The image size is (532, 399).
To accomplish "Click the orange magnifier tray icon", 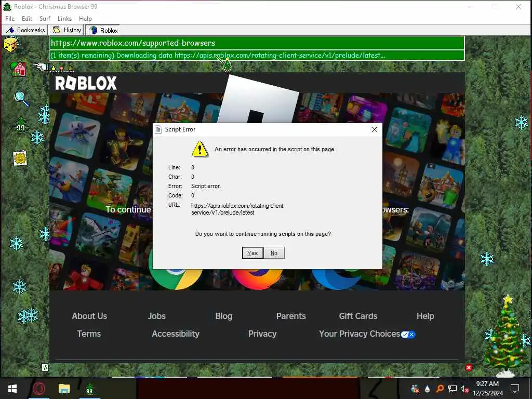I will point(440,389).
